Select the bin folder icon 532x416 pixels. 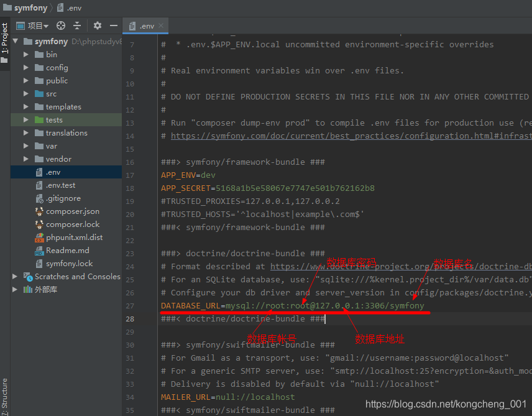[39, 54]
